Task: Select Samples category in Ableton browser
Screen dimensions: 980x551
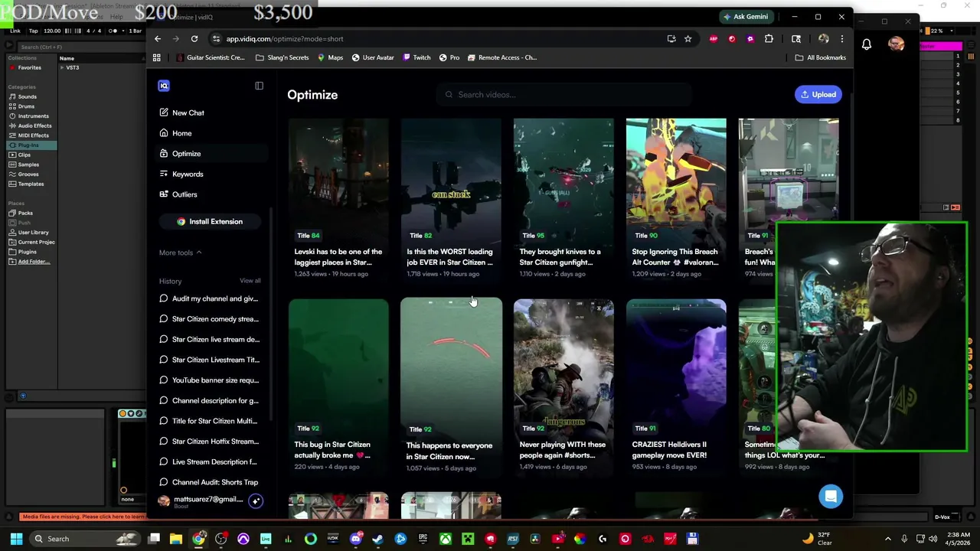Action: tap(28, 165)
